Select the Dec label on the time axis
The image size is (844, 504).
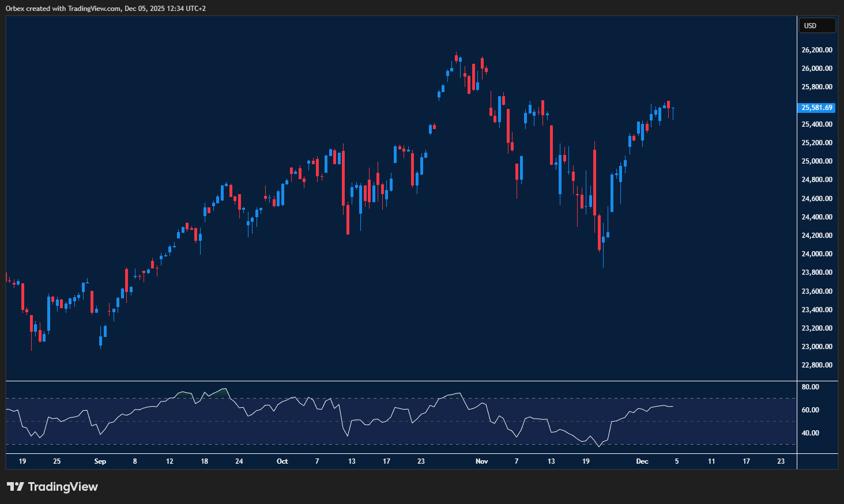tap(642, 461)
